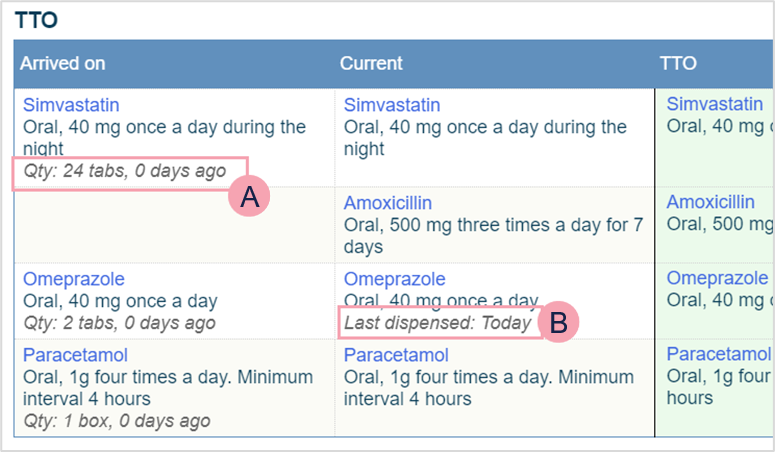Open Paracetamol in Arrived on column
The image size is (775, 452).
coord(75,355)
